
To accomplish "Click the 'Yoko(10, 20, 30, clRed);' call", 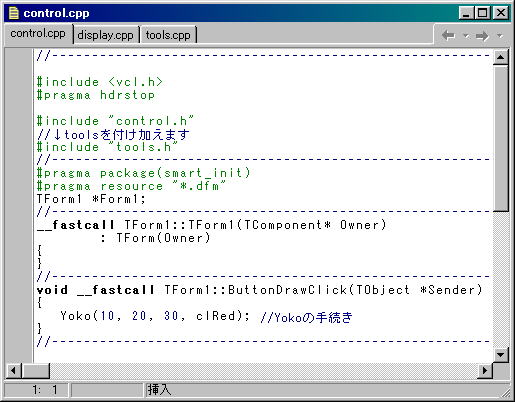I will 155,316.
